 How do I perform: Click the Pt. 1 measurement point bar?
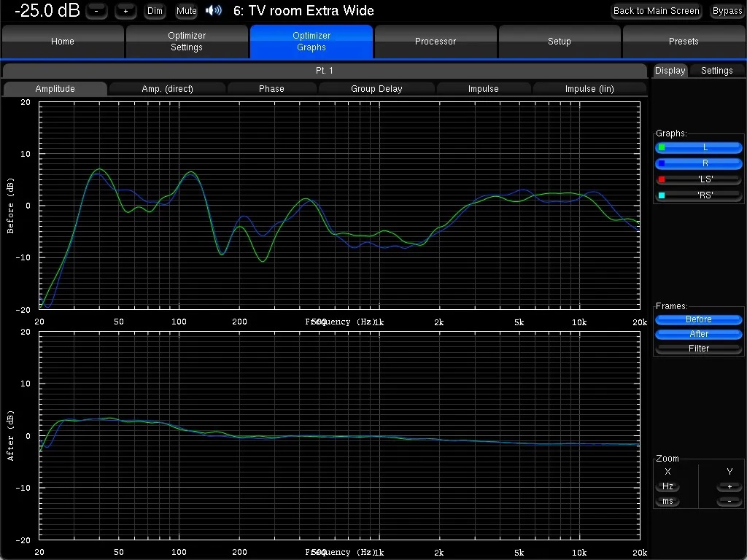coord(325,71)
